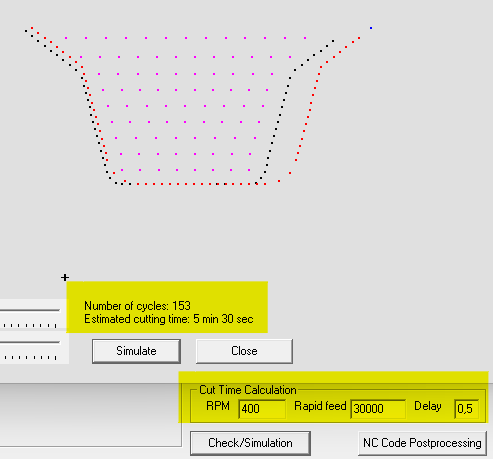Click the black crosshair marker below the toolpath
Image resolution: width=493 pixels, height=459 pixels.
(65, 277)
